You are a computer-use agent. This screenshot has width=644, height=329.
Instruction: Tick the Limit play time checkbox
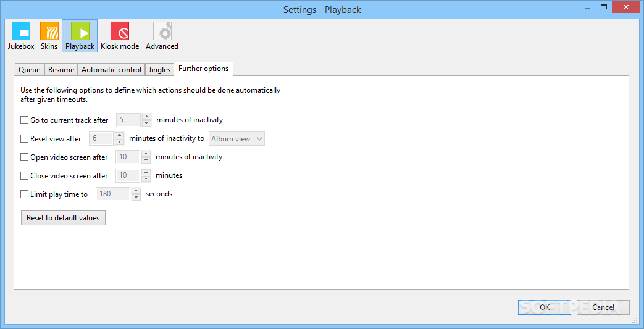(25, 194)
